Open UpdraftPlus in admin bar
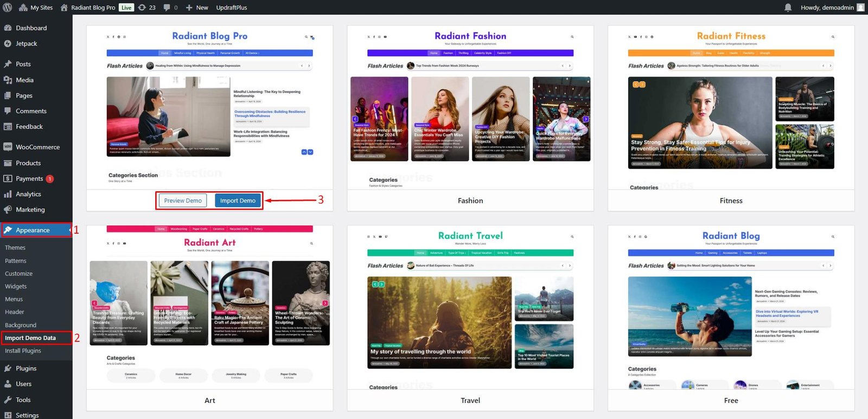This screenshot has height=419, width=868. tap(232, 8)
